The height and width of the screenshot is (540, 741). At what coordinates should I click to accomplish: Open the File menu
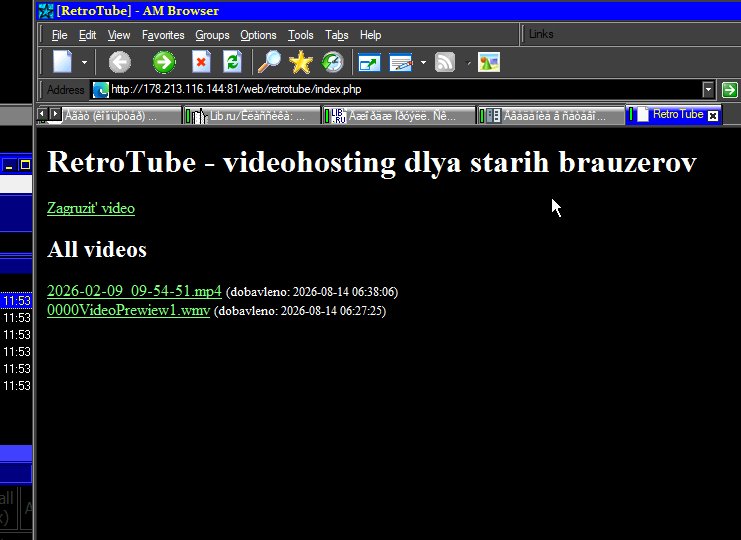pyautogui.click(x=60, y=35)
